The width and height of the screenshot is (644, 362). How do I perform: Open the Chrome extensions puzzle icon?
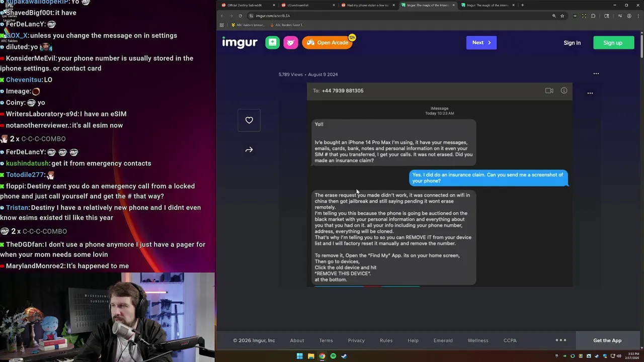click(x=593, y=16)
